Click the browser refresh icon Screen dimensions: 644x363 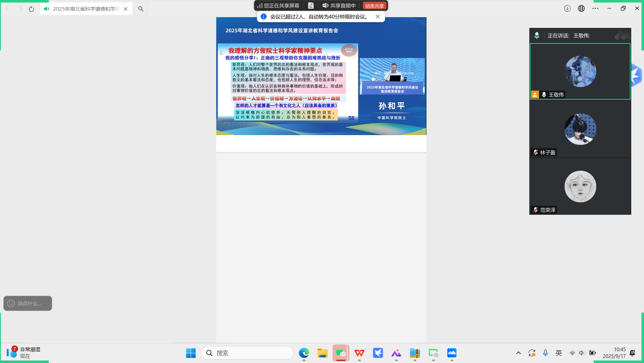tap(31, 9)
